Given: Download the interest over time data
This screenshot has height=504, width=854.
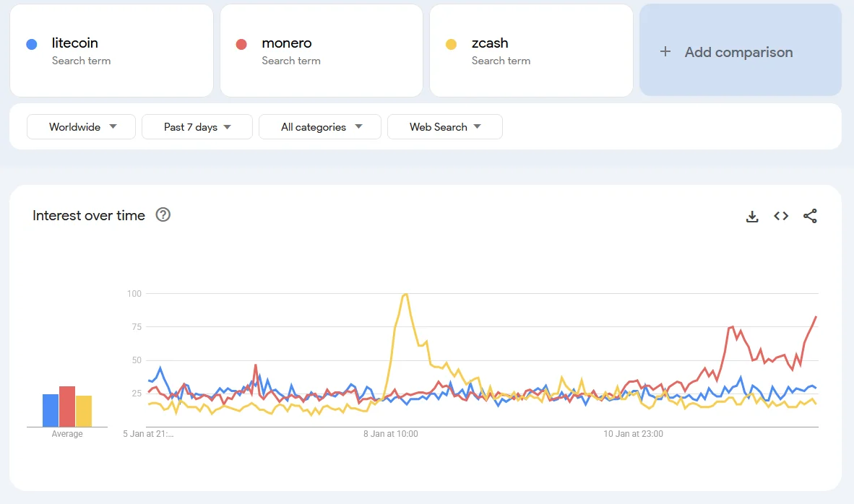Looking at the screenshot, I should (752, 216).
